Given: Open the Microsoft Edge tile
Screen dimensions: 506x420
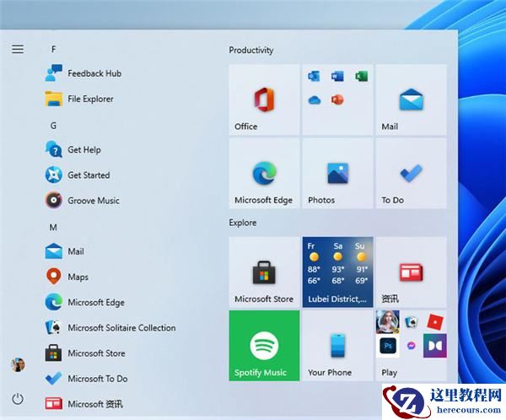Looking at the screenshot, I should point(264,174).
